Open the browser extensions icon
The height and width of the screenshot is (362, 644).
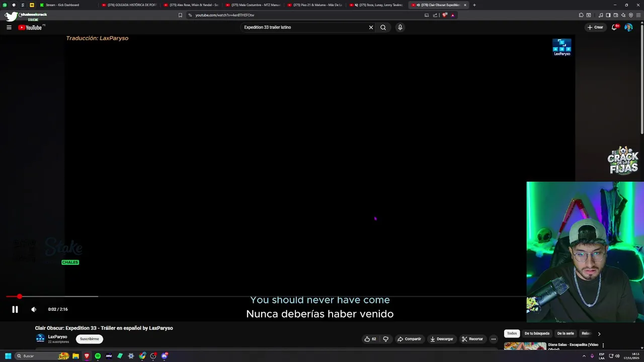point(581,15)
